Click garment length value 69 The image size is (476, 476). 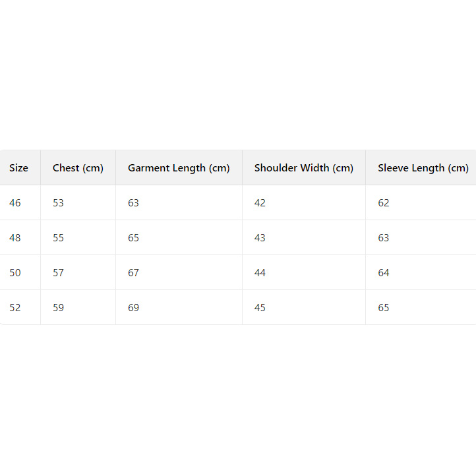pos(134,308)
